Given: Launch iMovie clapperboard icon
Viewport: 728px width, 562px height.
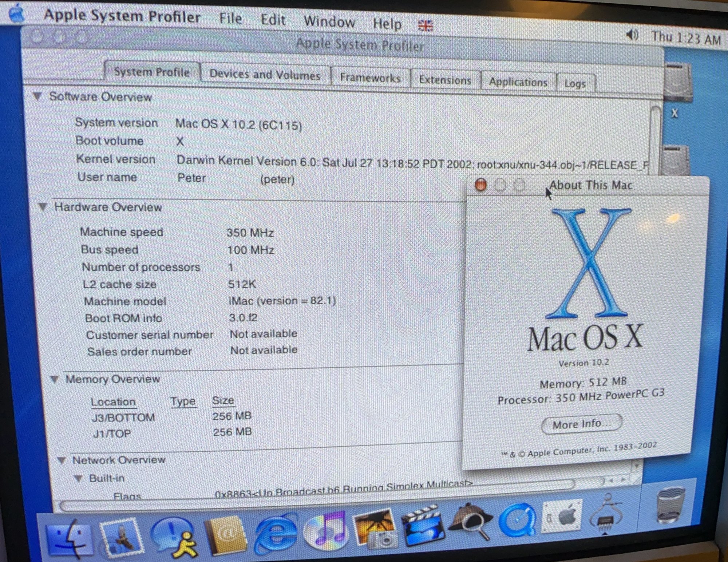Looking at the screenshot, I should tap(424, 526).
